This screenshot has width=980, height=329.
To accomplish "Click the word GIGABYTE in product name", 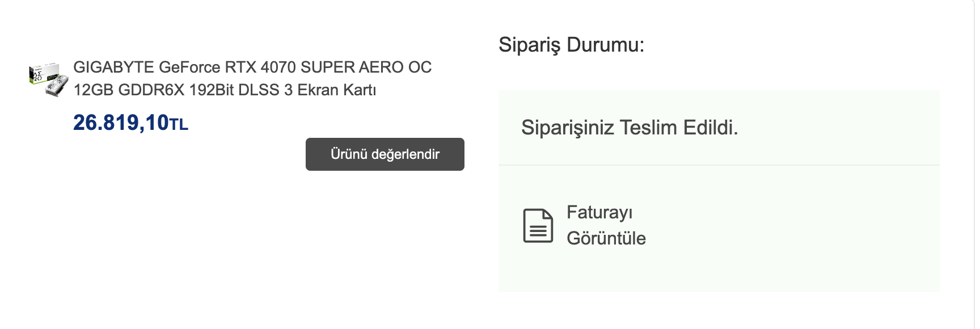I will click(x=113, y=67).
